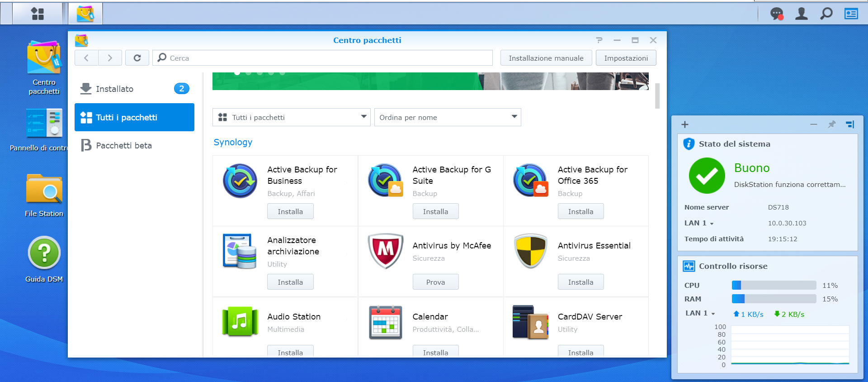The image size is (868, 382).
Task: Open the DSM main menu grid icon
Action: [x=38, y=14]
